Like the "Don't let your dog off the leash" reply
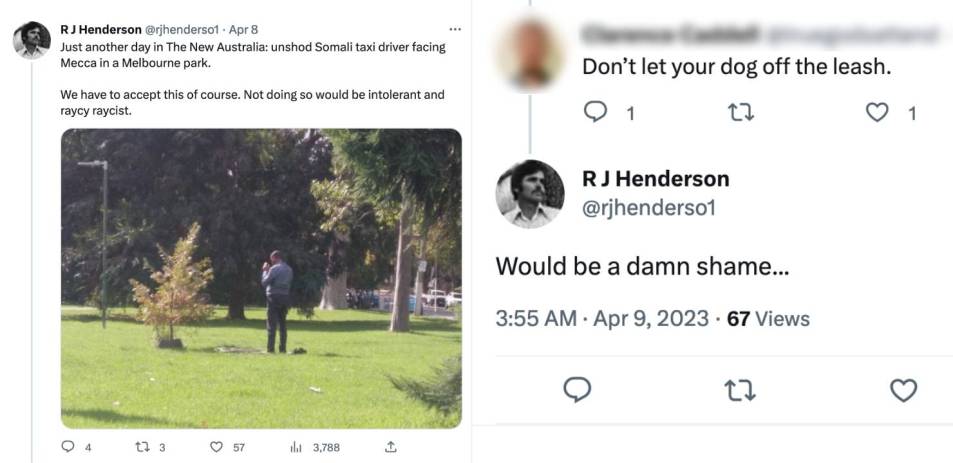Viewport: 953px width, 463px height. click(877, 113)
